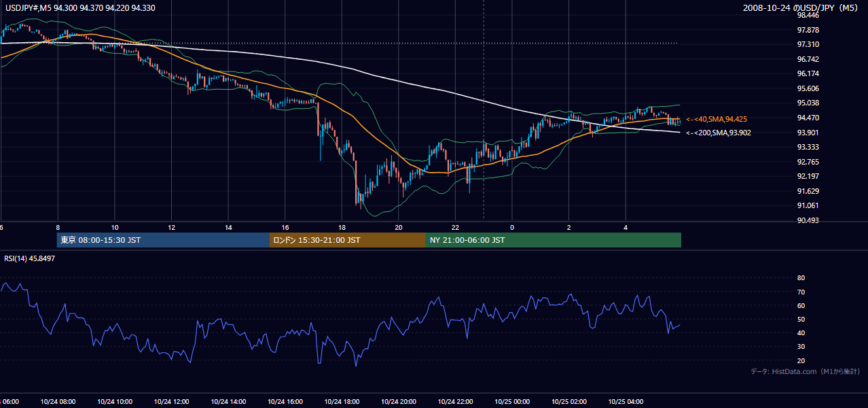Screen dimensions: 868x408
Task: Click price axis value 91.061
Action: coord(808,205)
